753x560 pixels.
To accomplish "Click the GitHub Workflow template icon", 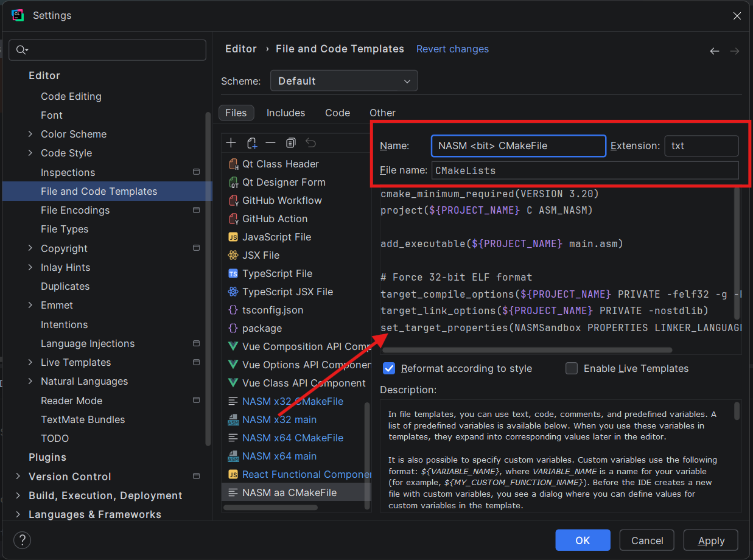I will 233,200.
